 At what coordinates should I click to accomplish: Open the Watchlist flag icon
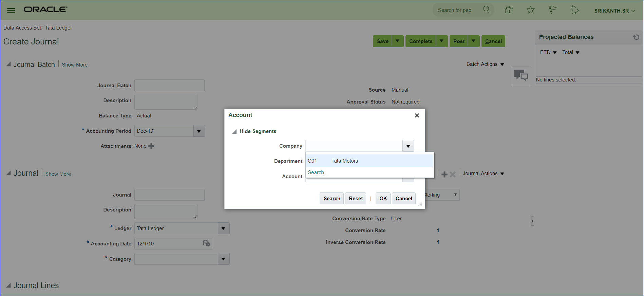tap(552, 10)
